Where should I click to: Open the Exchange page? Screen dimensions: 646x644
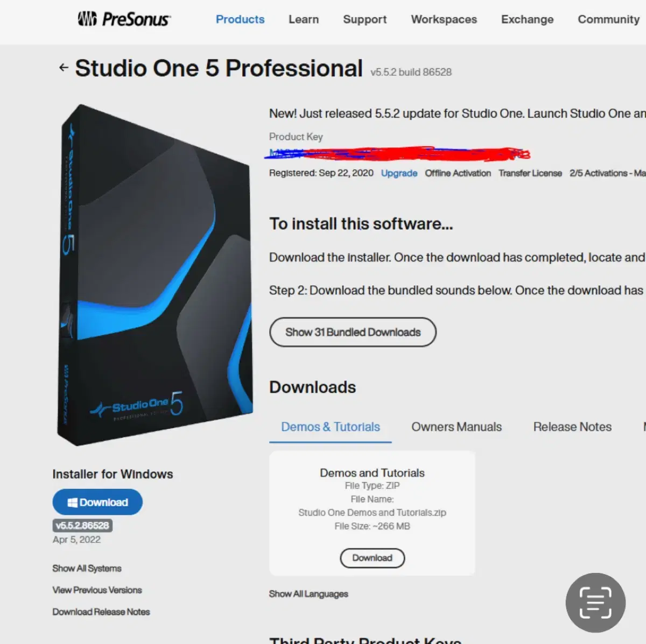(x=527, y=19)
